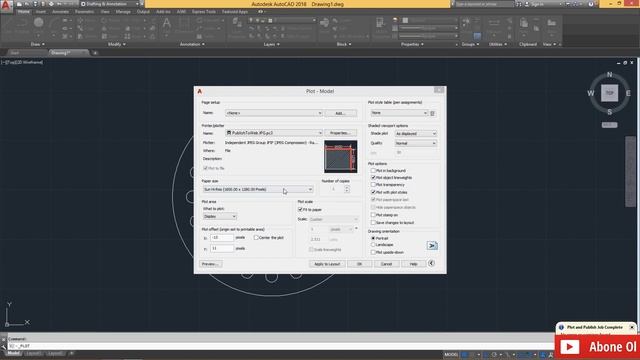
Task: Select the Portrait orientation radio button
Action: [373, 238]
